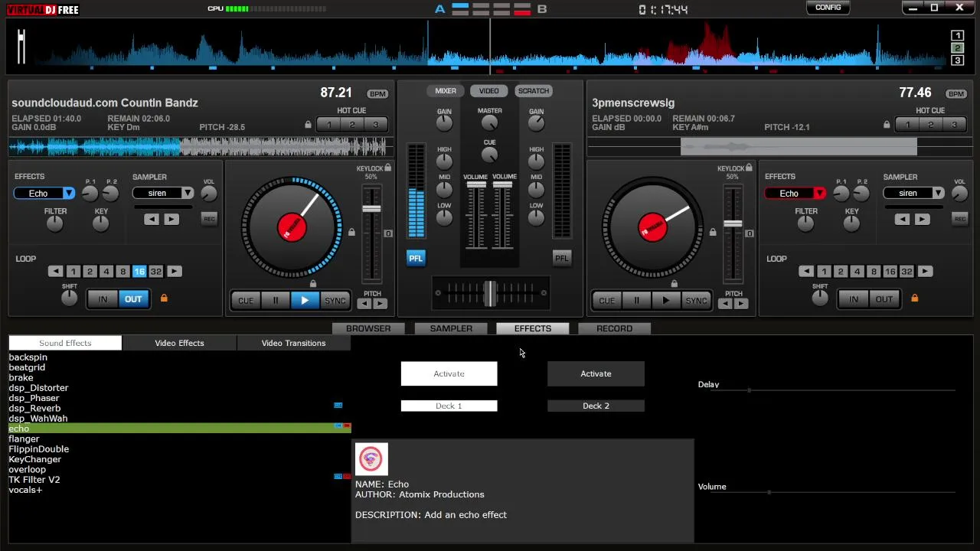
Task: Trigger hot cue 1 on left deck
Action: click(328, 125)
